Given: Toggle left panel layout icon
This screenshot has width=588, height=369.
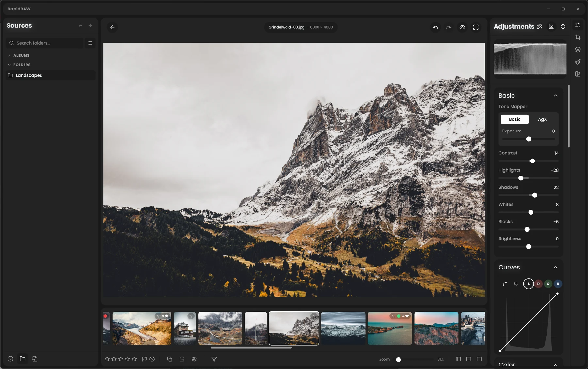Looking at the screenshot, I should [458, 359].
